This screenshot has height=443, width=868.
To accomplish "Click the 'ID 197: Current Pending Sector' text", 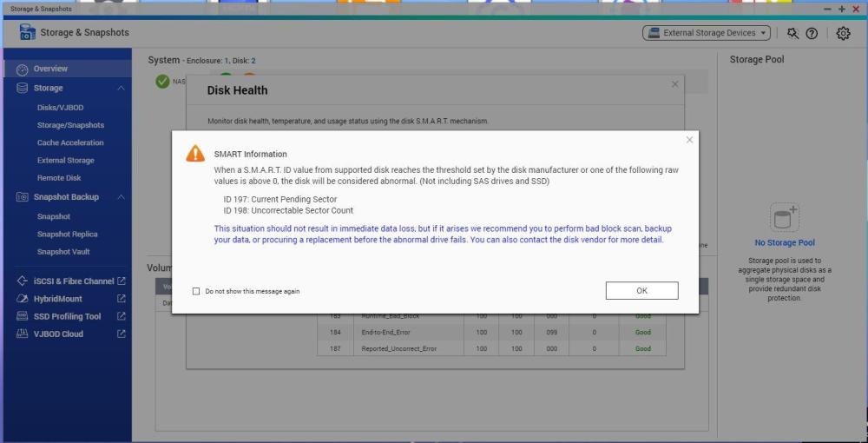I will click(x=280, y=200).
